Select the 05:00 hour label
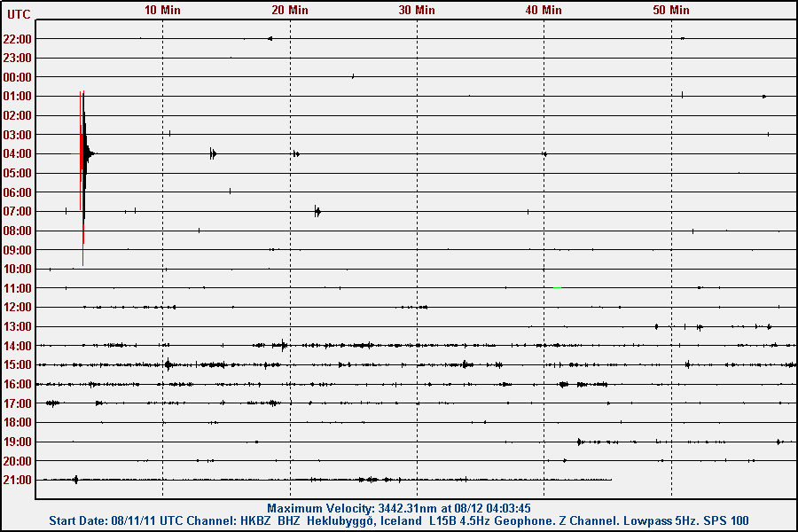Screen dimensions: 798x532 click(18, 173)
